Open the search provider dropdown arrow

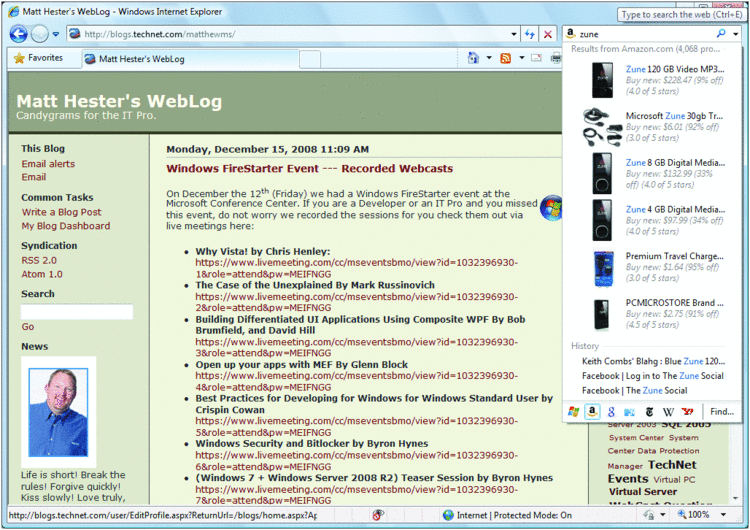(735, 34)
